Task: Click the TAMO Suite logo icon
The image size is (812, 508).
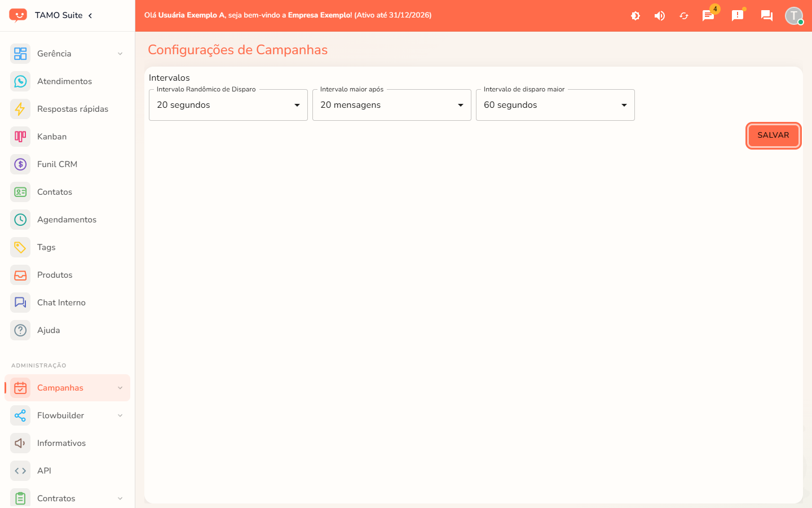Action: click(x=18, y=15)
